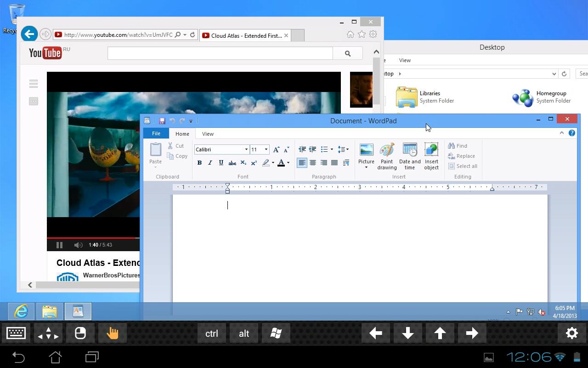588x368 pixels.
Task: Switch to the View ribbon tab
Action: pos(208,134)
